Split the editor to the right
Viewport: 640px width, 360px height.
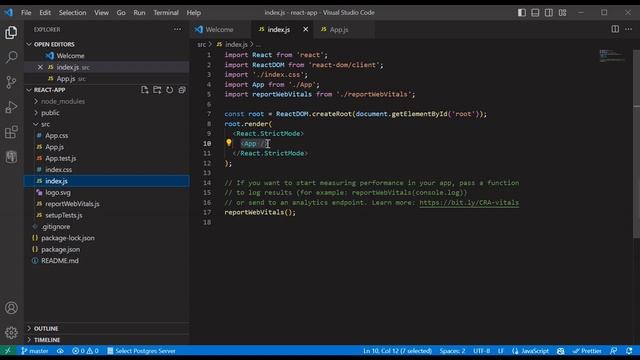pos(615,29)
